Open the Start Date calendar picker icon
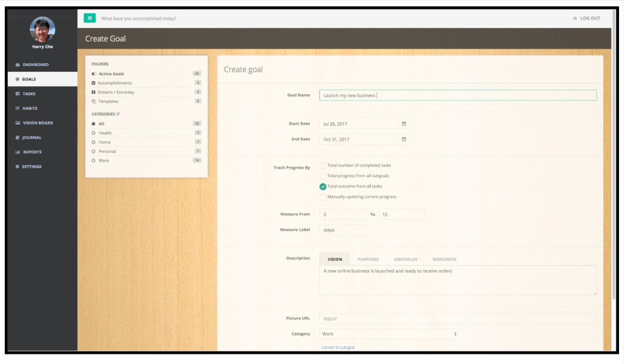This screenshot has width=624, height=364. (404, 124)
